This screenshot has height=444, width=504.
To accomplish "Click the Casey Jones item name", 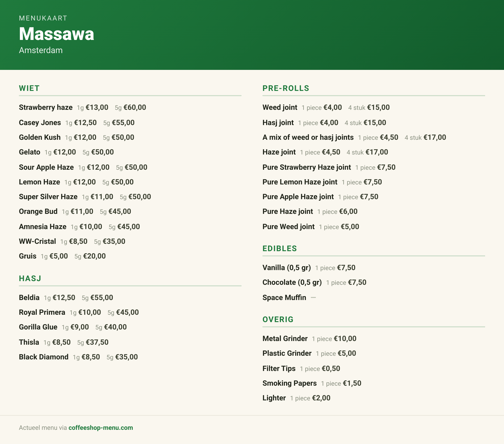I will (x=40, y=123).
